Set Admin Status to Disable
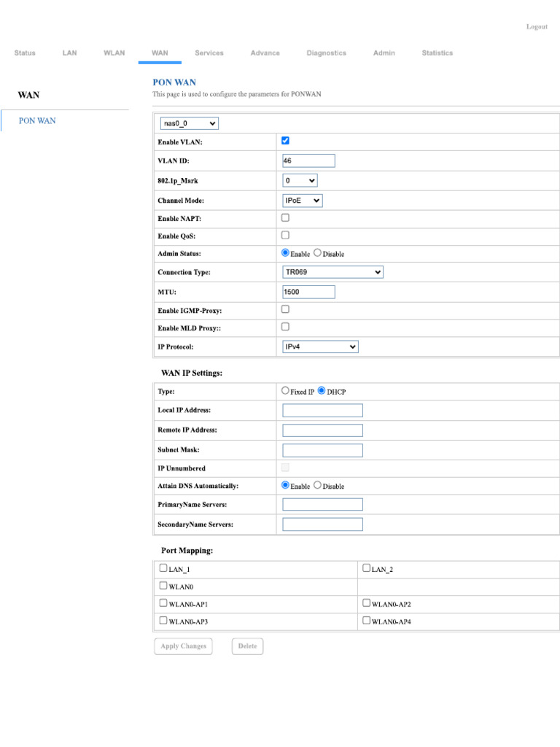The image size is (560, 747). coord(318,253)
